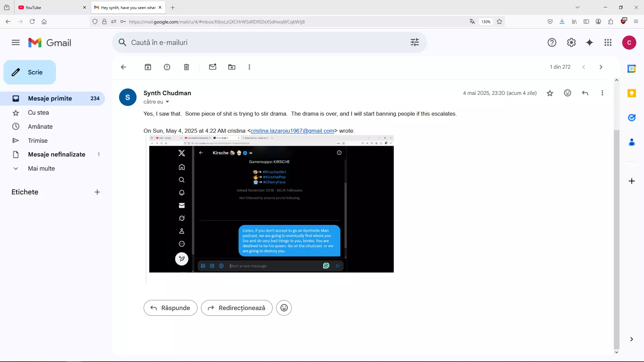Compose new email with Scrie
Viewport: 644px width, 362px height.
(x=30, y=72)
